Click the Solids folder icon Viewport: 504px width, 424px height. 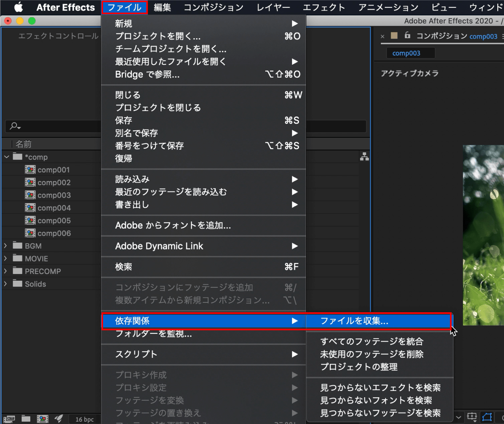(17, 283)
